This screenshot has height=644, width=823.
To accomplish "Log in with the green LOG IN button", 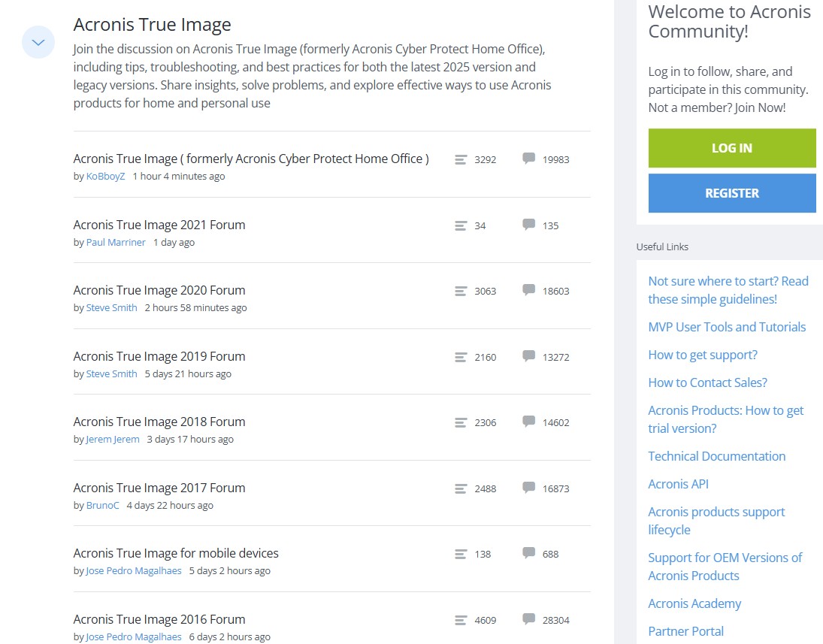I will pyautogui.click(x=731, y=148).
